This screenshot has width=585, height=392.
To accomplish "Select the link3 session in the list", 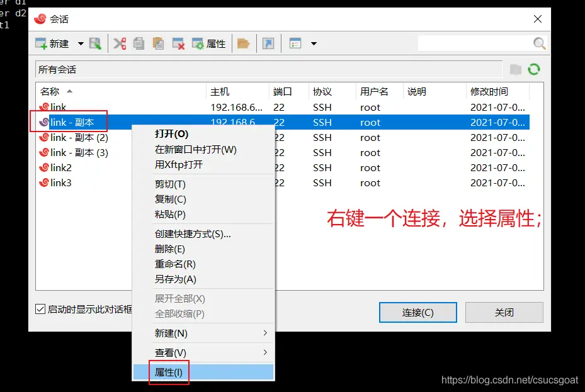I will (x=60, y=182).
